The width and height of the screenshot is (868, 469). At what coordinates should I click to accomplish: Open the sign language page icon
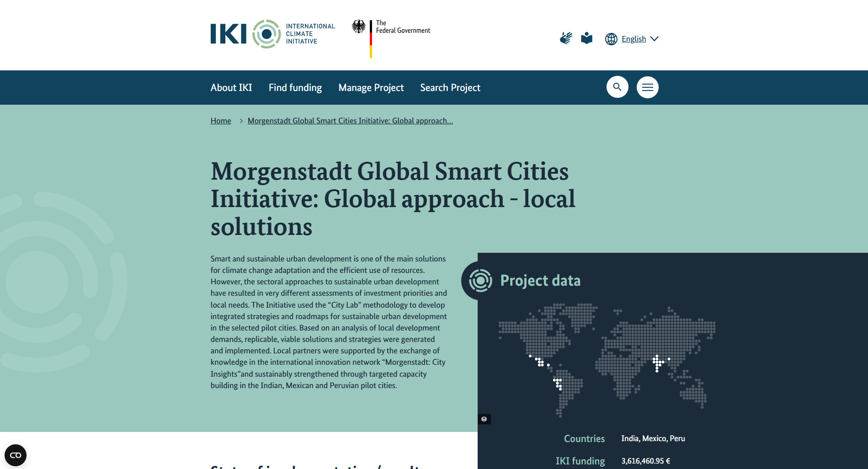click(566, 38)
